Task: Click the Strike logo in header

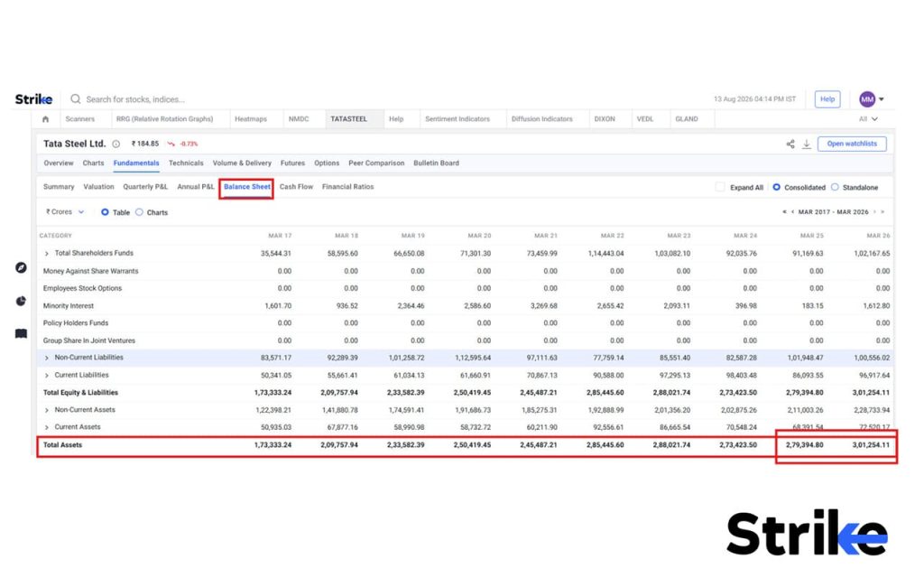Action: [x=33, y=99]
